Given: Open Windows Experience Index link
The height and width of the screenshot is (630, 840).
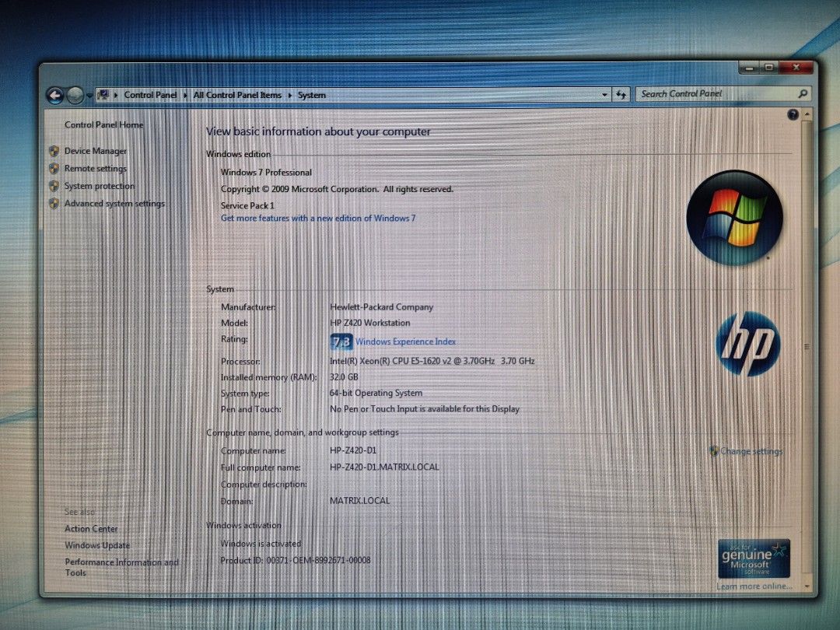Looking at the screenshot, I should pyautogui.click(x=405, y=341).
